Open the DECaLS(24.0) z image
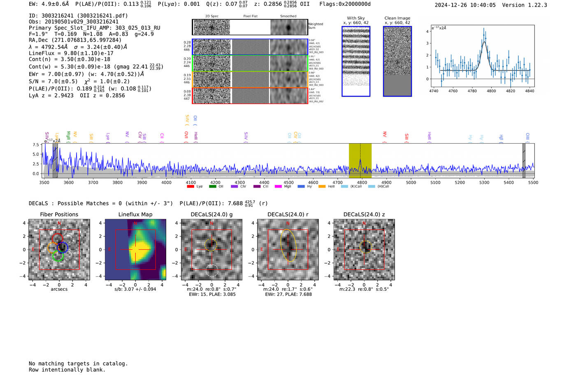This screenshot has height=392, width=576. (x=364, y=250)
